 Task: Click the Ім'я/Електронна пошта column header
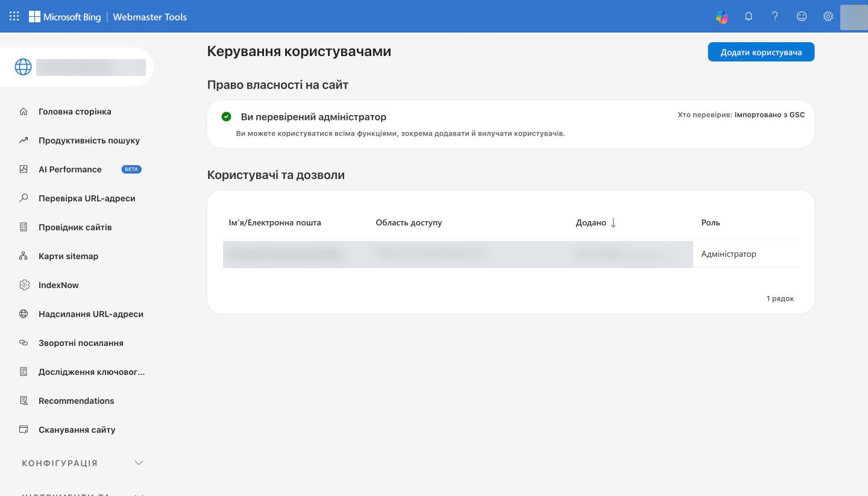pos(275,223)
